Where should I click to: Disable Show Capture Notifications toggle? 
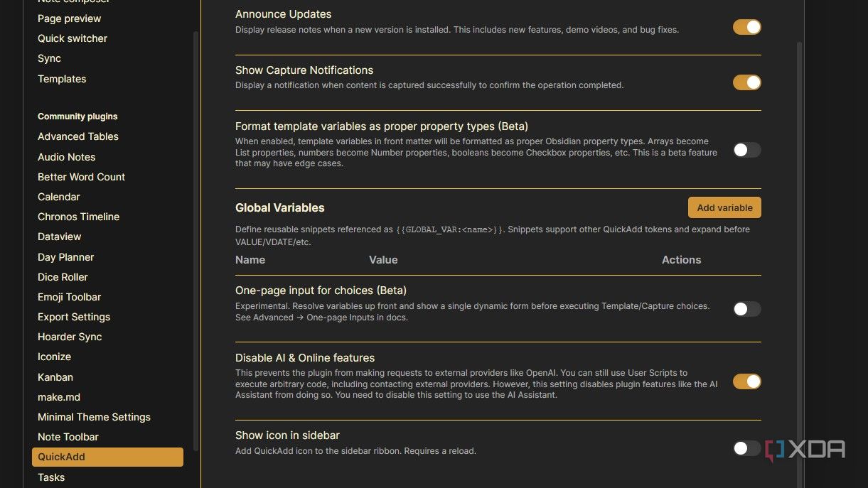pos(746,82)
